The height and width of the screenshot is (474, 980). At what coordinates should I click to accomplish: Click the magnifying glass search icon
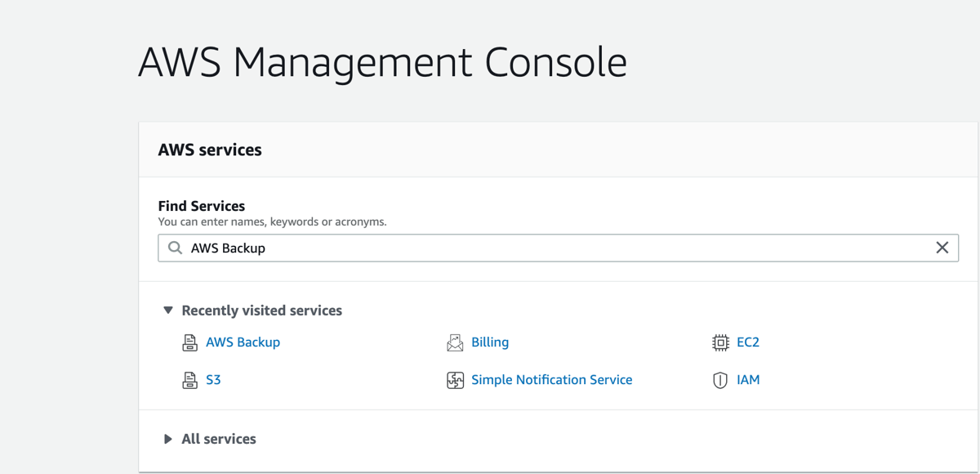[175, 248]
